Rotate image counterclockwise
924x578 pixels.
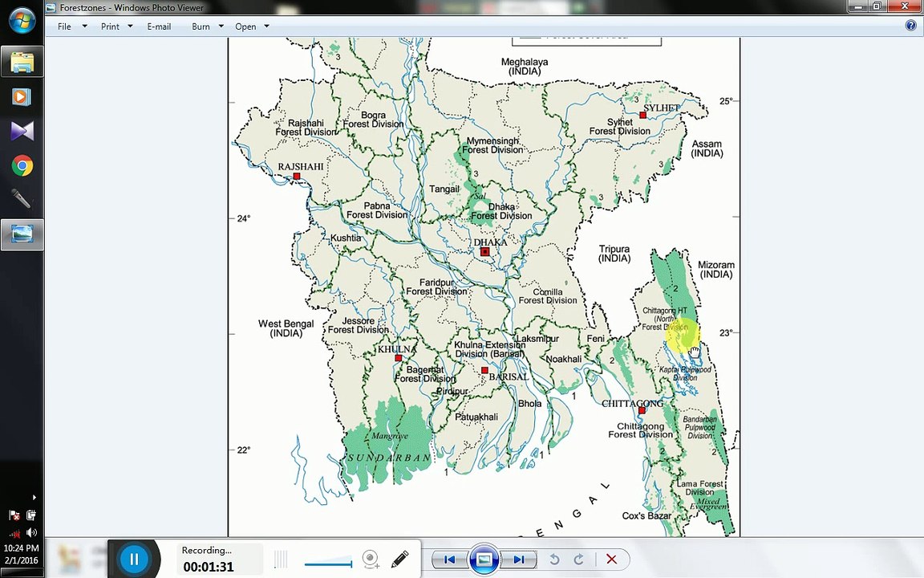click(554, 559)
